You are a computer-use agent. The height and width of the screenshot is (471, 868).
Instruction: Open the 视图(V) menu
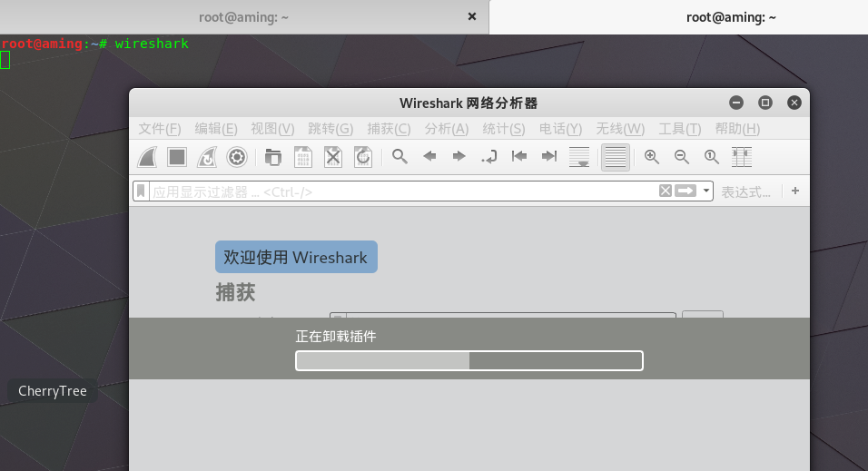[272, 129]
